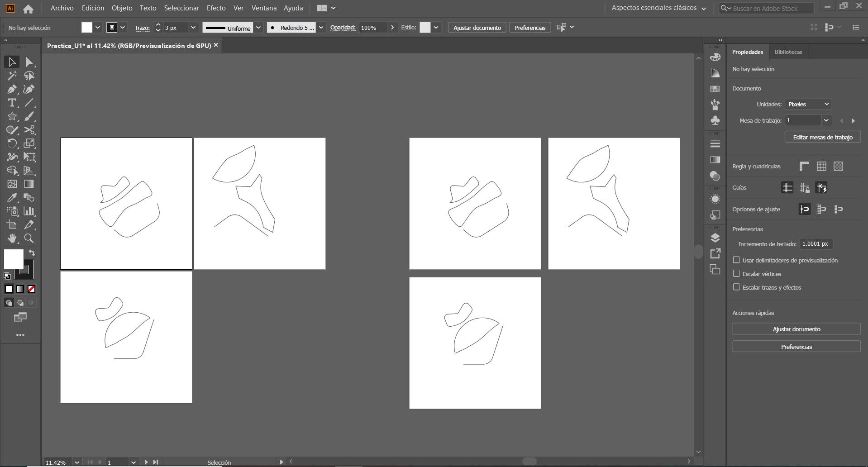Open Redondo 5 brush definition dropdown
This screenshot has height=467, width=868.
click(321, 28)
